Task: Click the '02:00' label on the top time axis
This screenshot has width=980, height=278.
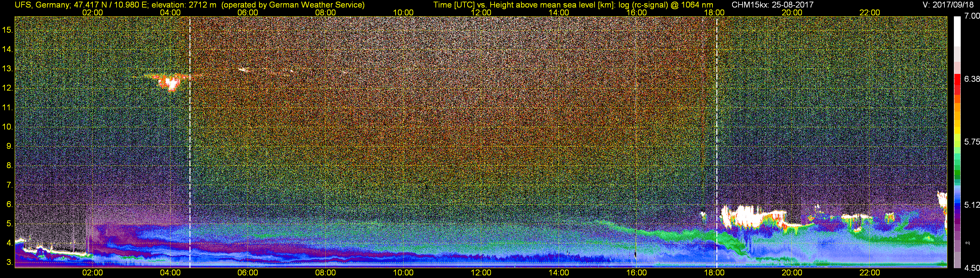Action: click(92, 12)
